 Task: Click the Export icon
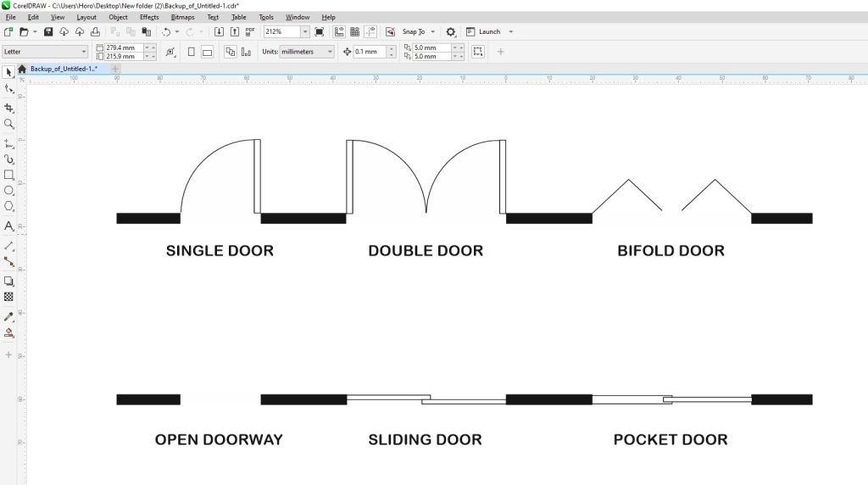[x=234, y=32]
